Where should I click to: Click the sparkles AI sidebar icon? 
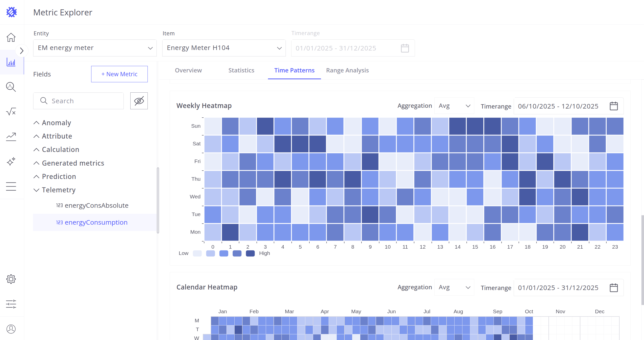11,162
